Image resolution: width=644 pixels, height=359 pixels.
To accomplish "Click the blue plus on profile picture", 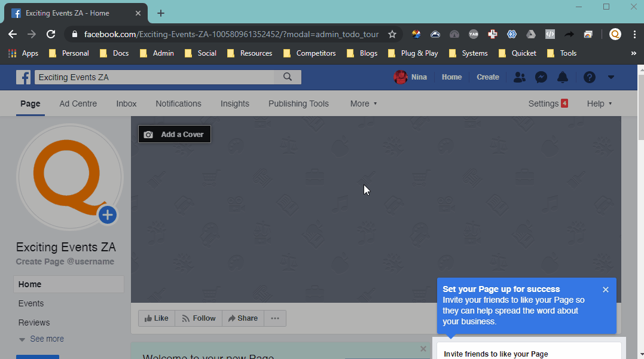I will click(x=107, y=215).
